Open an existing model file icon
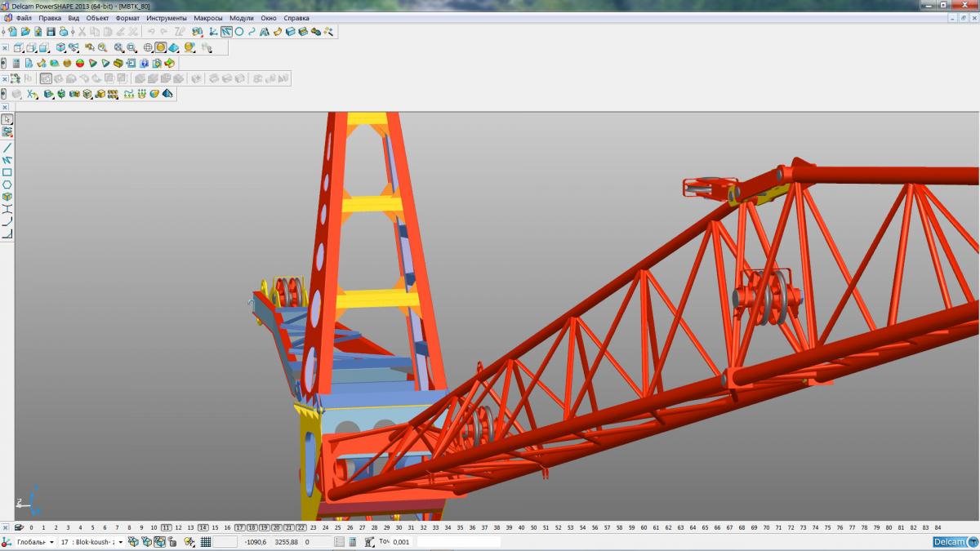980x551 pixels. (25, 32)
